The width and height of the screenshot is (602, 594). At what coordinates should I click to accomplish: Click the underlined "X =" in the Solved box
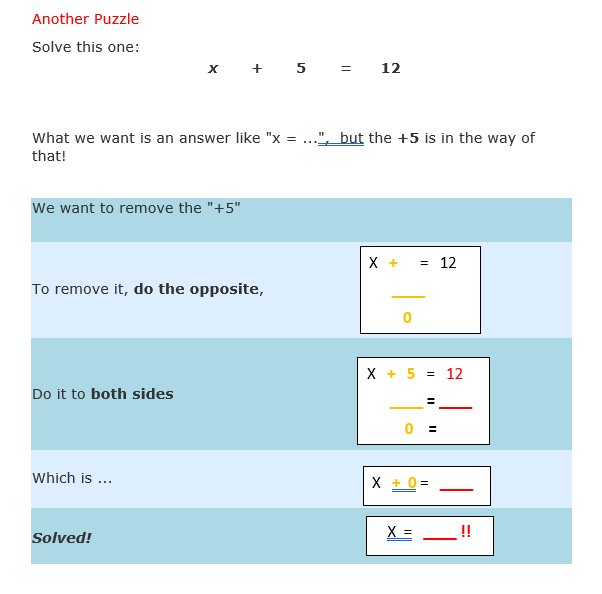click(399, 532)
